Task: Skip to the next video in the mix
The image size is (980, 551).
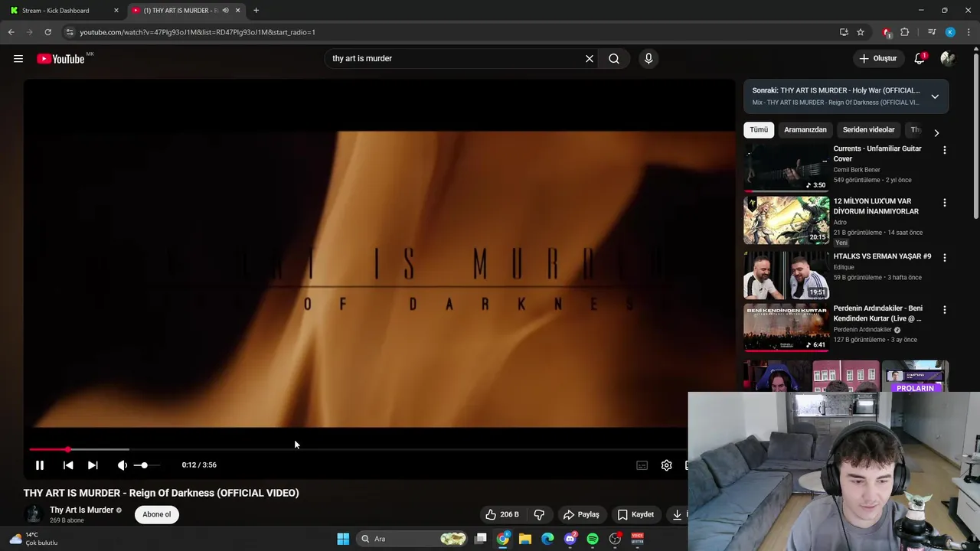Action: pyautogui.click(x=93, y=465)
